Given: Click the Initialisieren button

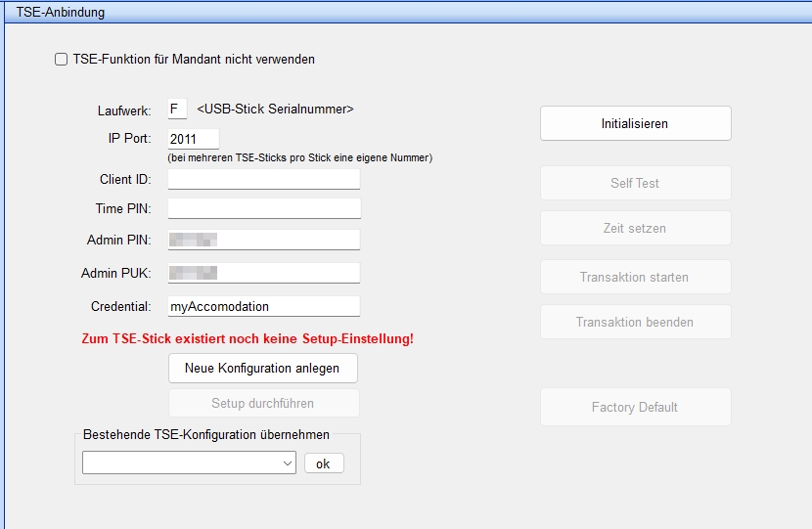Looking at the screenshot, I should click(x=635, y=124).
